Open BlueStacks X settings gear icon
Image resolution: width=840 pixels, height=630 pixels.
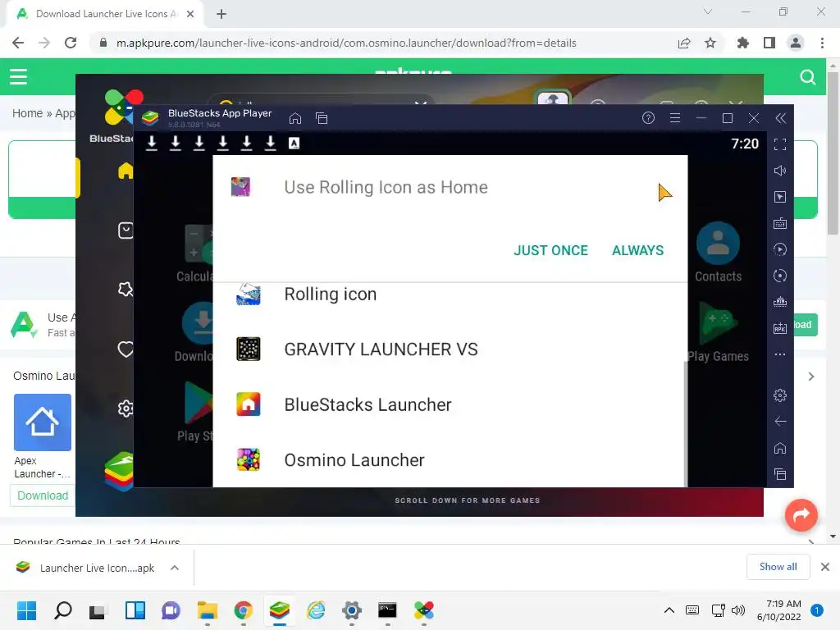126,409
